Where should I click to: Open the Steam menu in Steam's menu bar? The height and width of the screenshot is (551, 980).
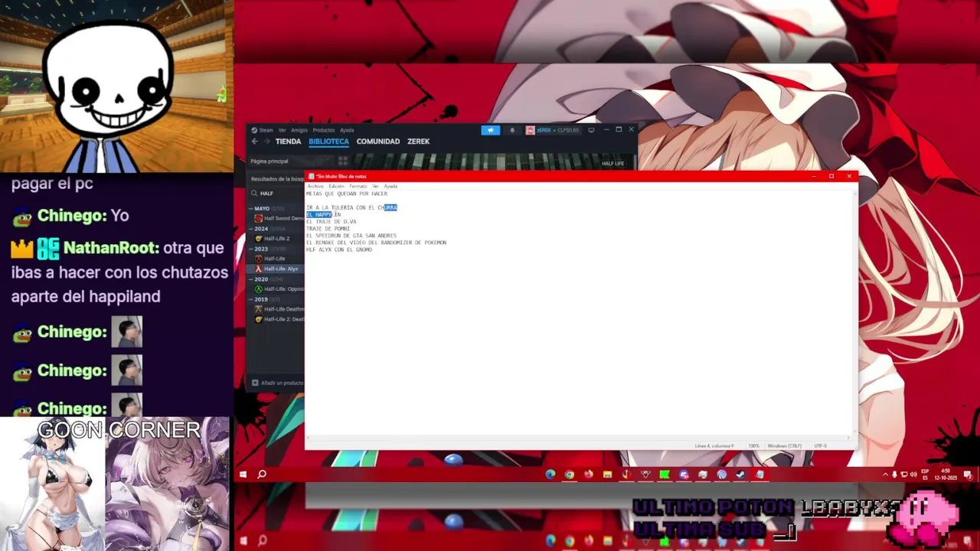266,130
